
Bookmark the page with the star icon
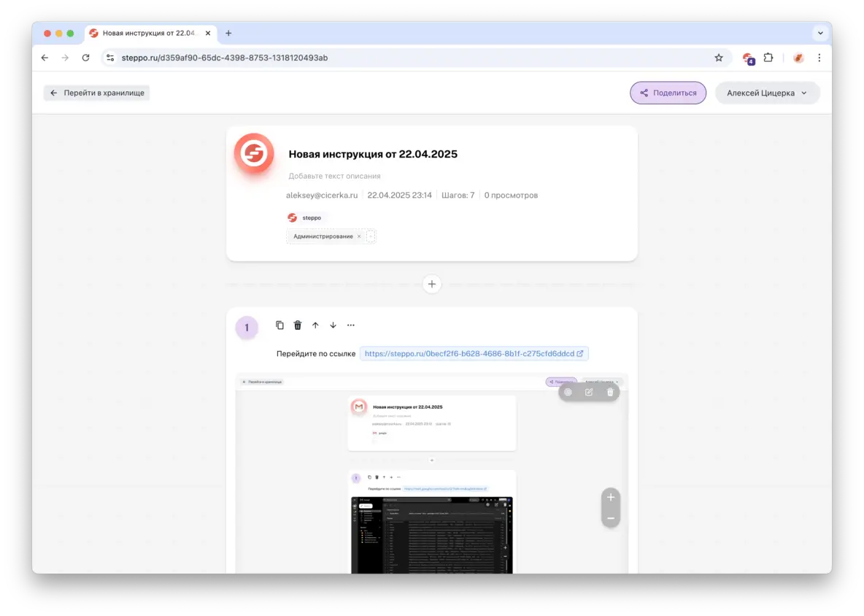pos(719,57)
